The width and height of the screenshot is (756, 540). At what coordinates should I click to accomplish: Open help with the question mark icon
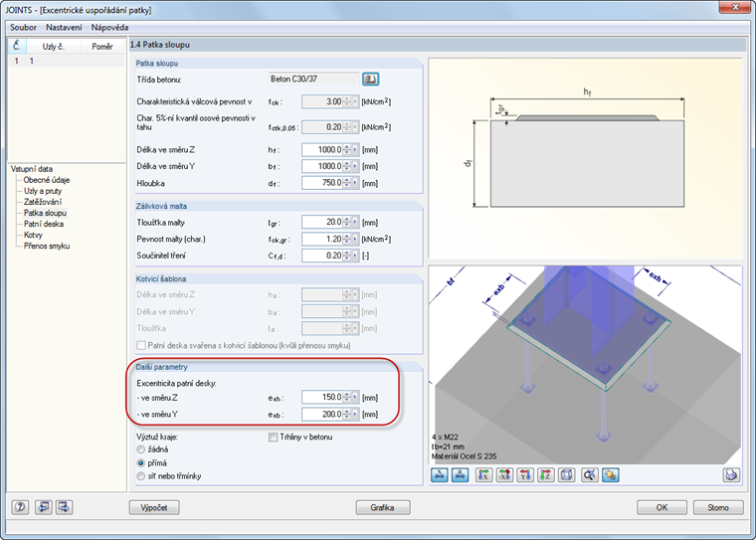tap(20, 507)
